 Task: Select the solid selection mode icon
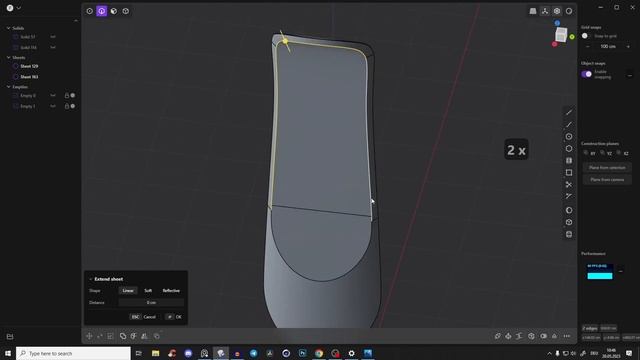(x=126, y=11)
